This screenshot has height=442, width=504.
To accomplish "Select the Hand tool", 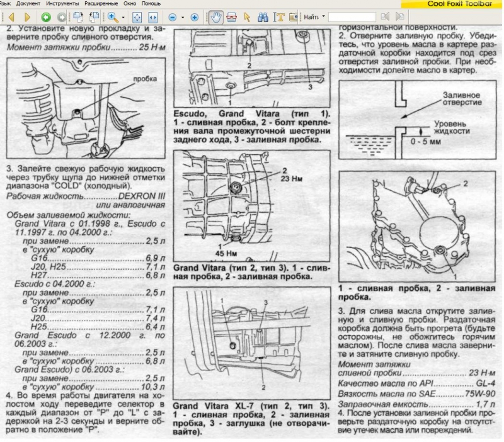I will click(x=215, y=17).
